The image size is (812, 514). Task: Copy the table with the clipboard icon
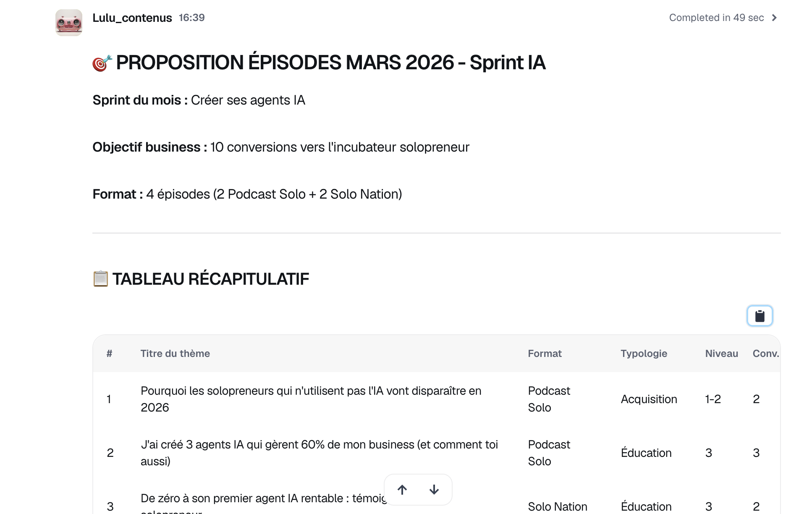coord(760,316)
